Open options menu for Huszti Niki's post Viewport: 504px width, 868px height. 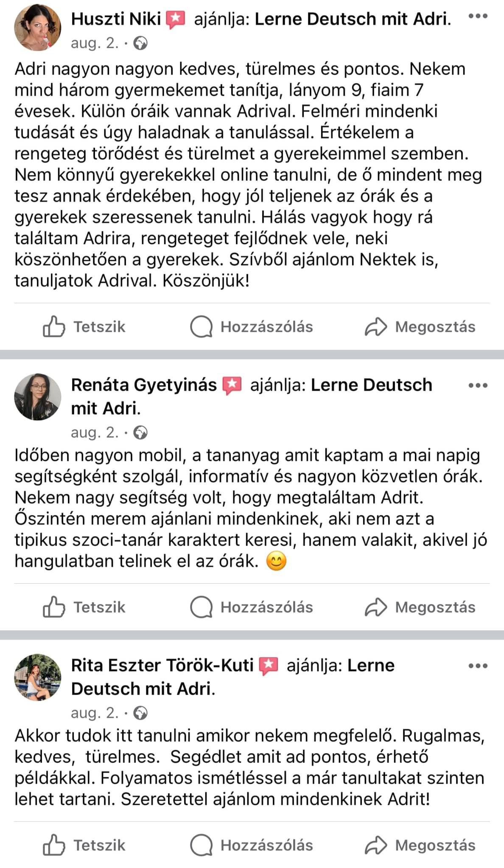[478, 17]
